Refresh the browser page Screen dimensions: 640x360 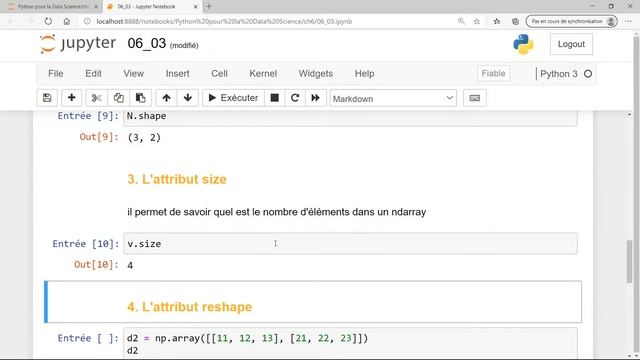48,21
